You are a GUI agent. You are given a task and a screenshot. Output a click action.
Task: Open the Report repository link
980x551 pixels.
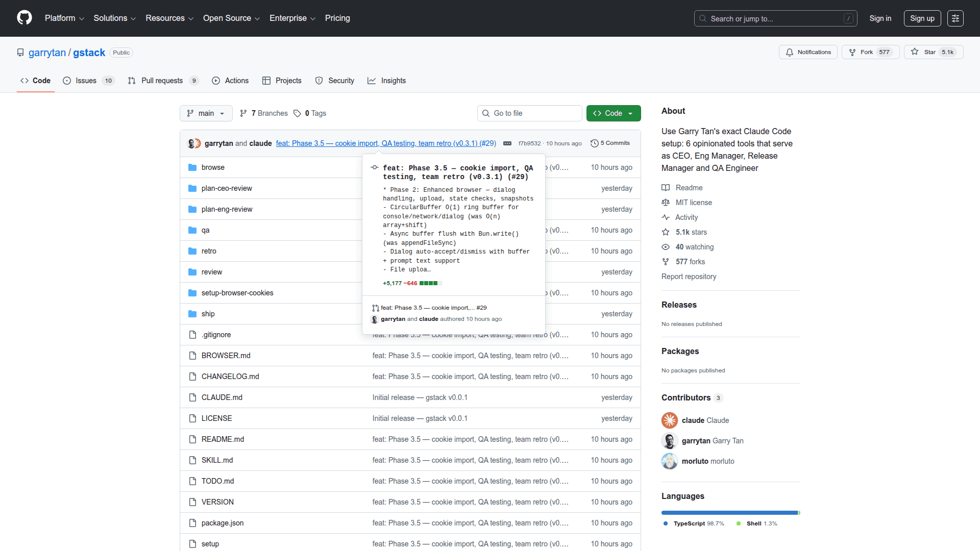(x=689, y=277)
